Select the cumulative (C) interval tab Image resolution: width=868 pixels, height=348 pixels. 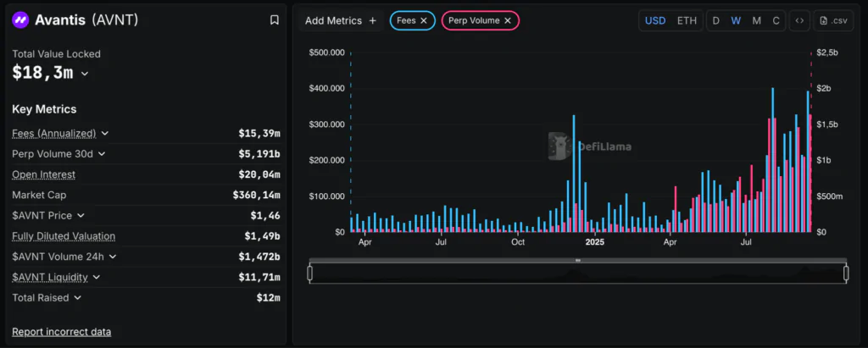[x=776, y=20]
